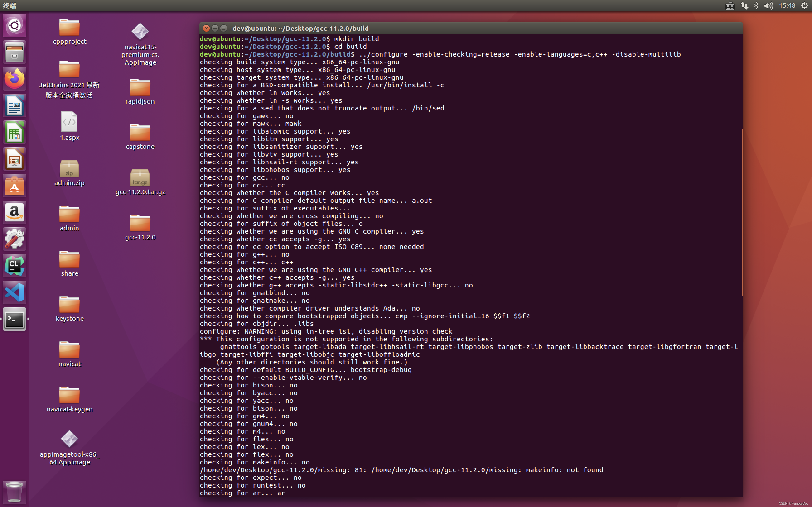This screenshot has height=507, width=812.
Task: Open the 终端 menu in the top bar
Action: (x=9, y=5)
